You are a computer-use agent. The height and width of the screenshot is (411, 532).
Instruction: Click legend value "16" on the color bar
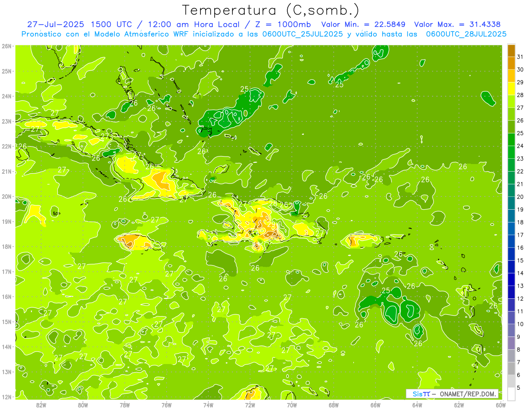(520, 247)
